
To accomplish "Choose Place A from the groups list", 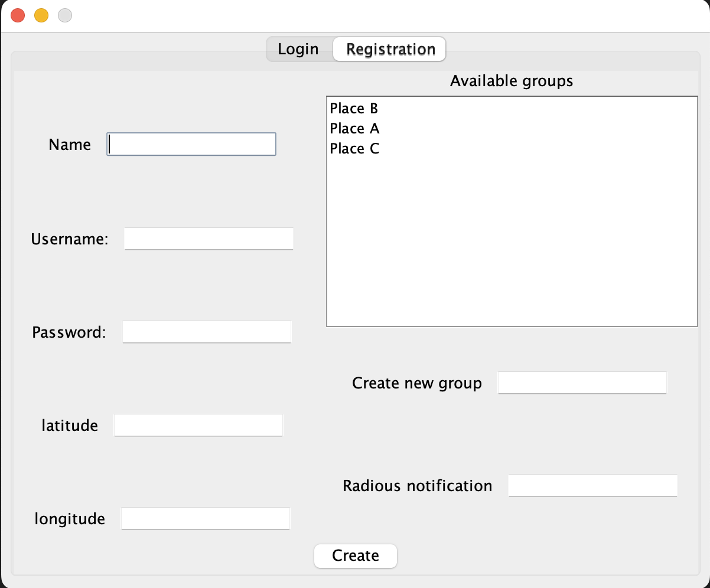I will point(354,129).
